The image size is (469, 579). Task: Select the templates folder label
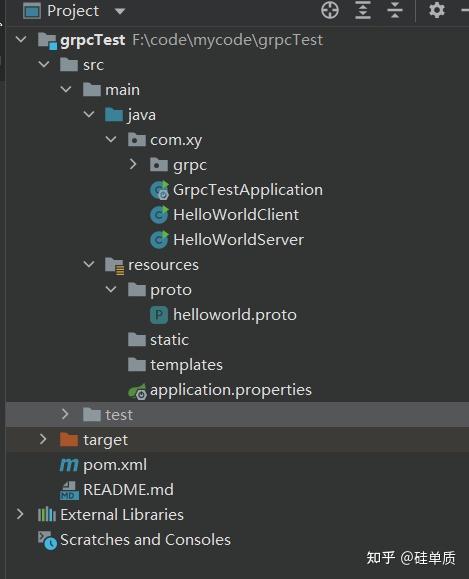tap(186, 366)
